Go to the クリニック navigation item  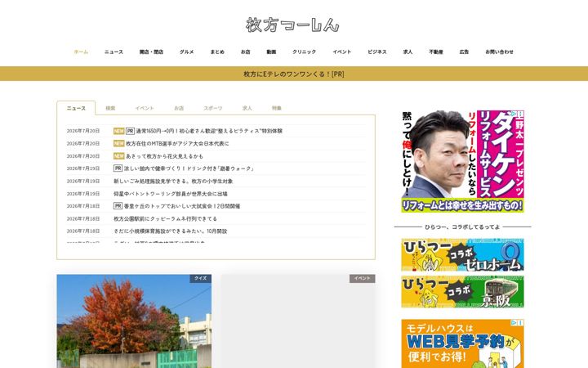click(304, 52)
